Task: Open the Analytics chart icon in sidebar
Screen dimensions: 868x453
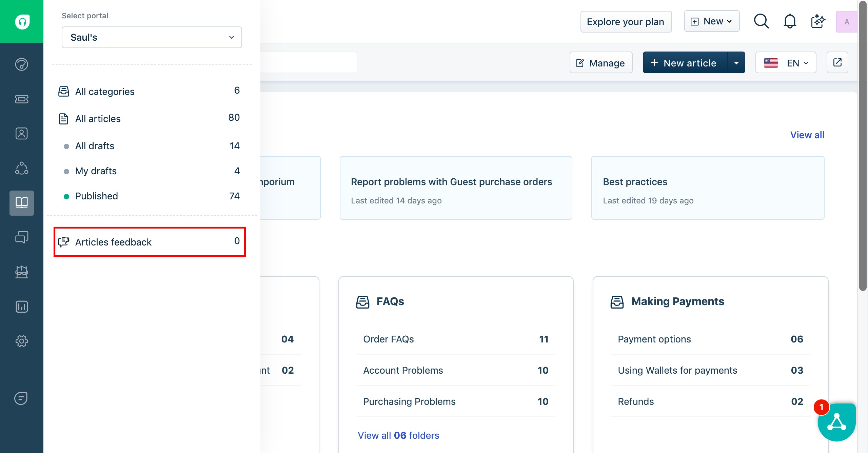Action: [22, 307]
